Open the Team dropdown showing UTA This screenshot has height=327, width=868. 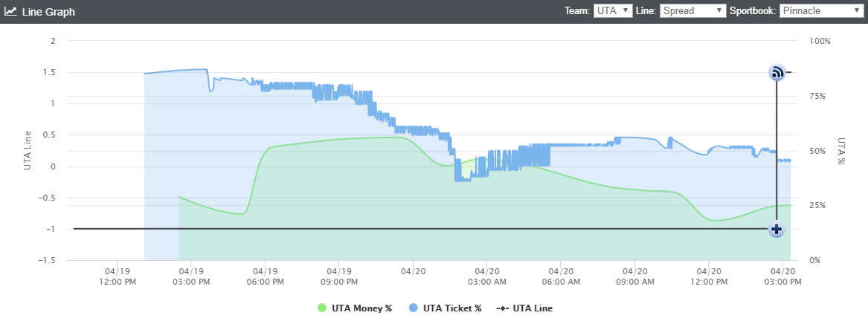click(613, 10)
